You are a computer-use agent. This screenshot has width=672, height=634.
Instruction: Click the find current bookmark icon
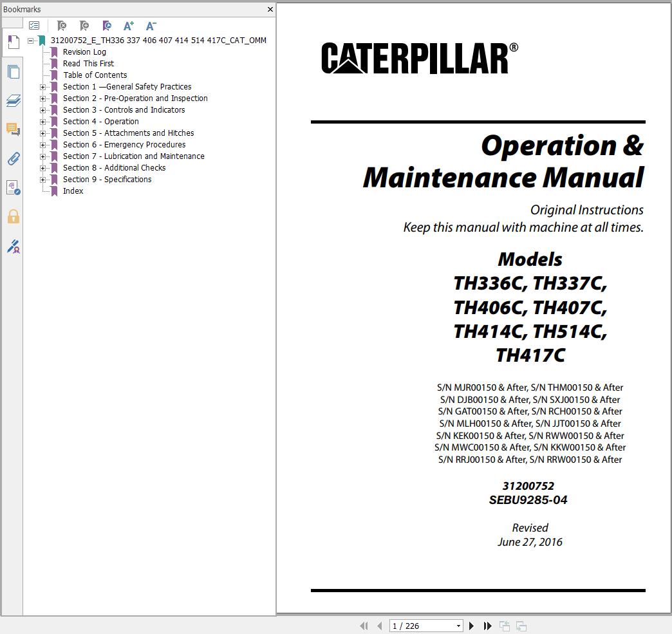pyautogui.click(x=107, y=26)
